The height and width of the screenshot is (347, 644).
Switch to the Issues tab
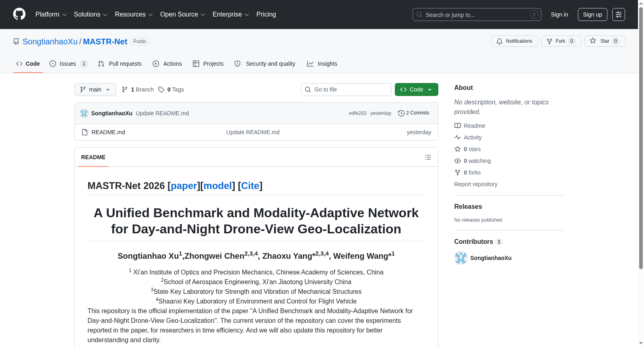[68, 64]
